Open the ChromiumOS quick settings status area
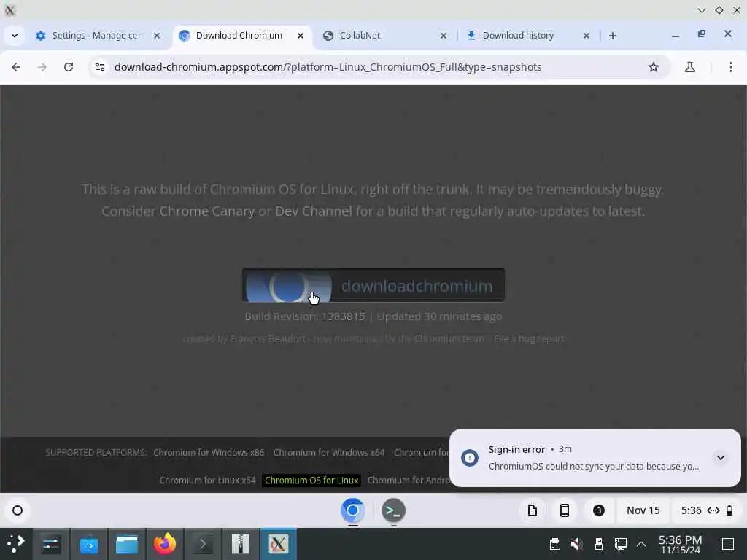 [706, 510]
